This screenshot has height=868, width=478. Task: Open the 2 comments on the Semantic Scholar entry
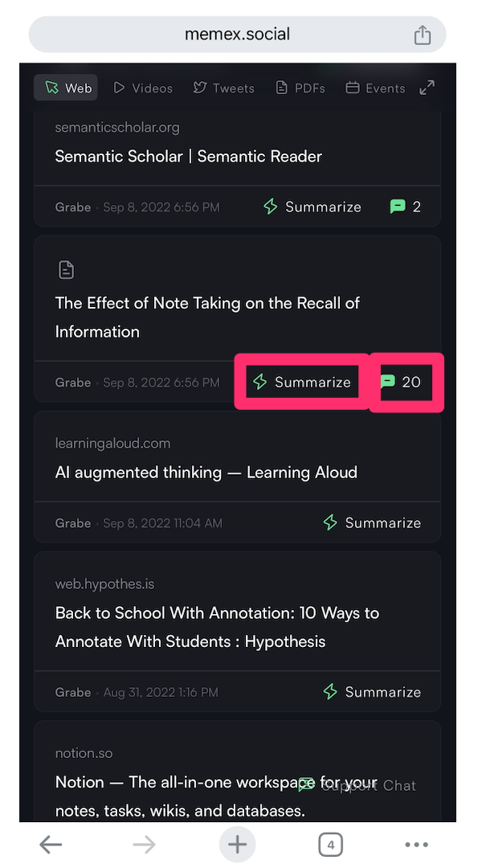click(x=406, y=207)
